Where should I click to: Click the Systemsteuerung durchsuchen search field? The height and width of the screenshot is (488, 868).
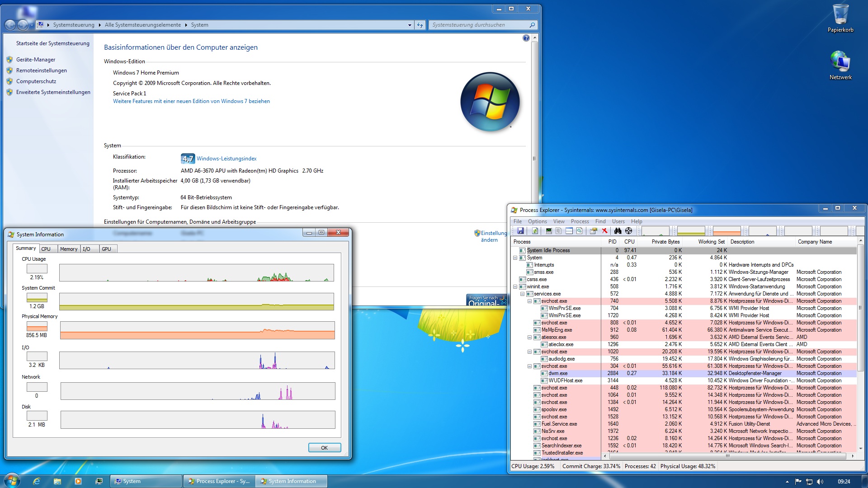pyautogui.click(x=479, y=25)
